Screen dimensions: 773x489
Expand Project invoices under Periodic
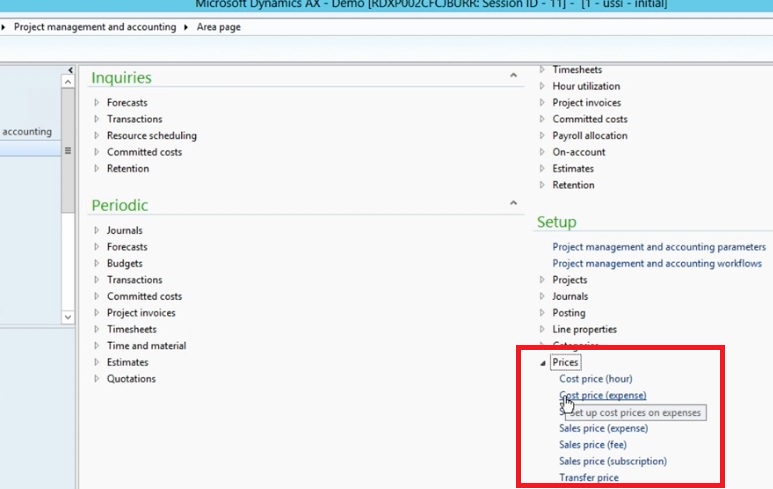click(97, 313)
